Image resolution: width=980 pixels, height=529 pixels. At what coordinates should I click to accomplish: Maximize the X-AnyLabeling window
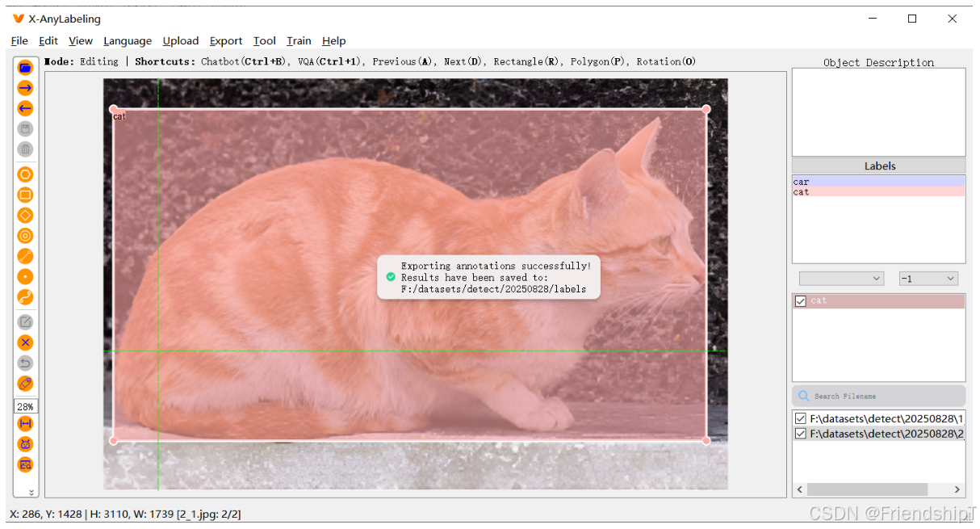(x=912, y=19)
